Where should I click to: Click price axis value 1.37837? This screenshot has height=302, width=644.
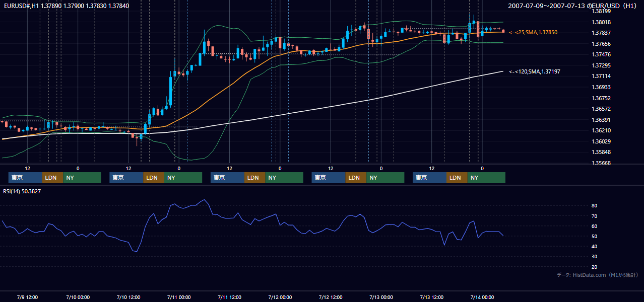pyautogui.click(x=601, y=33)
